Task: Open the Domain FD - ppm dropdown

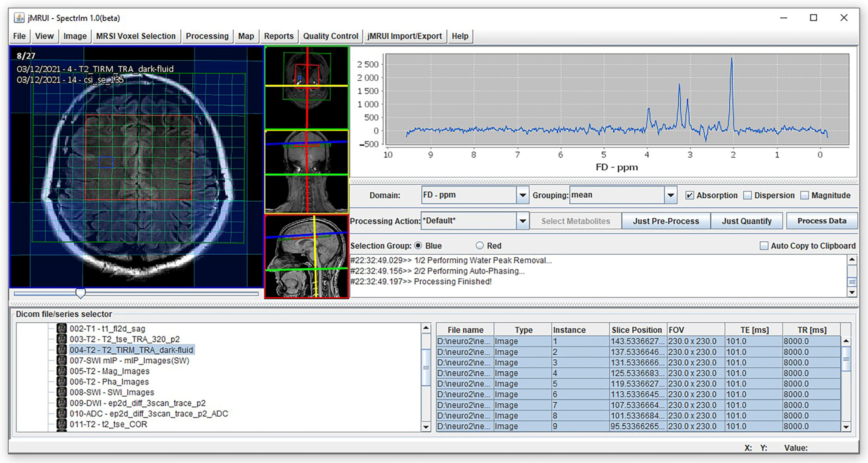Action: [522, 195]
